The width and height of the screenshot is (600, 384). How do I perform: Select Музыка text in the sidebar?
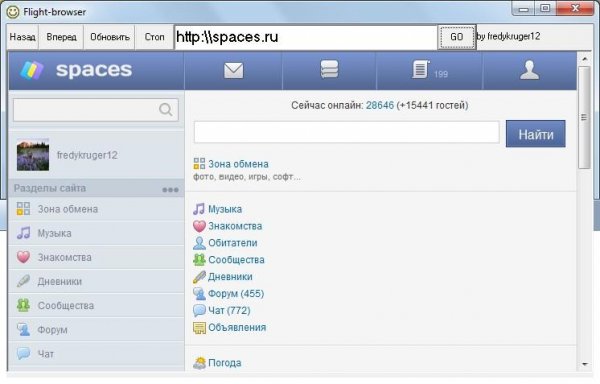pyautogui.click(x=54, y=233)
